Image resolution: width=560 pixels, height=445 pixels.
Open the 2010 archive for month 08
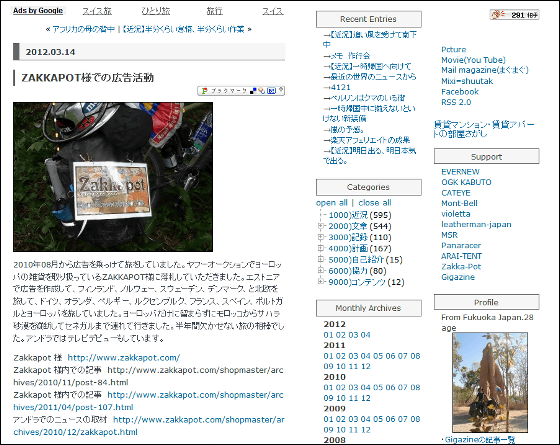tap(415, 388)
